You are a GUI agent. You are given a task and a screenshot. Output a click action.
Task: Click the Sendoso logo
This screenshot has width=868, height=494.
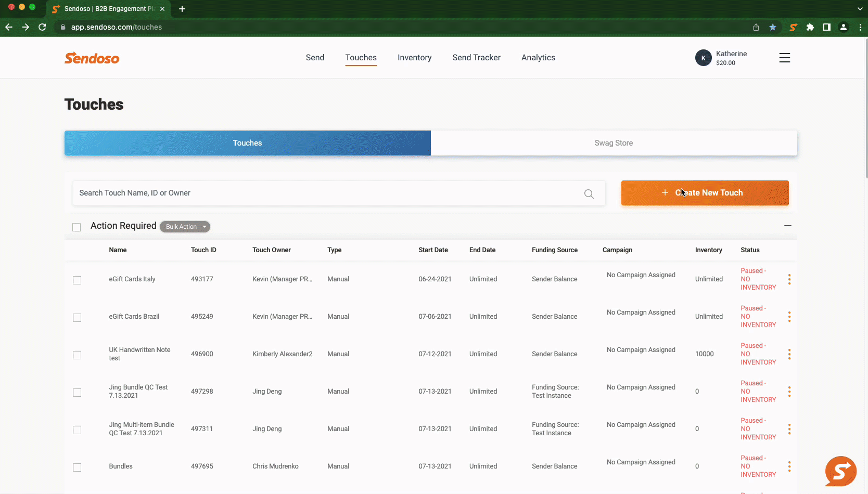92,58
